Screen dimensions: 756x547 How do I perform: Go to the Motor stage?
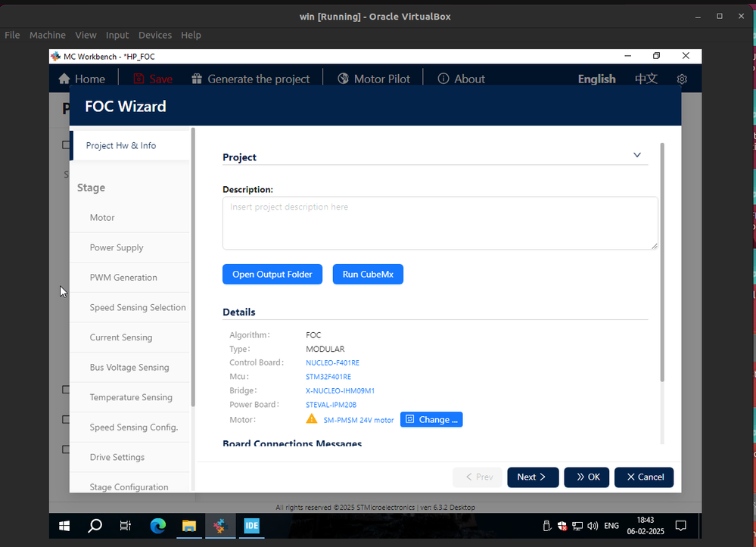click(x=130, y=218)
